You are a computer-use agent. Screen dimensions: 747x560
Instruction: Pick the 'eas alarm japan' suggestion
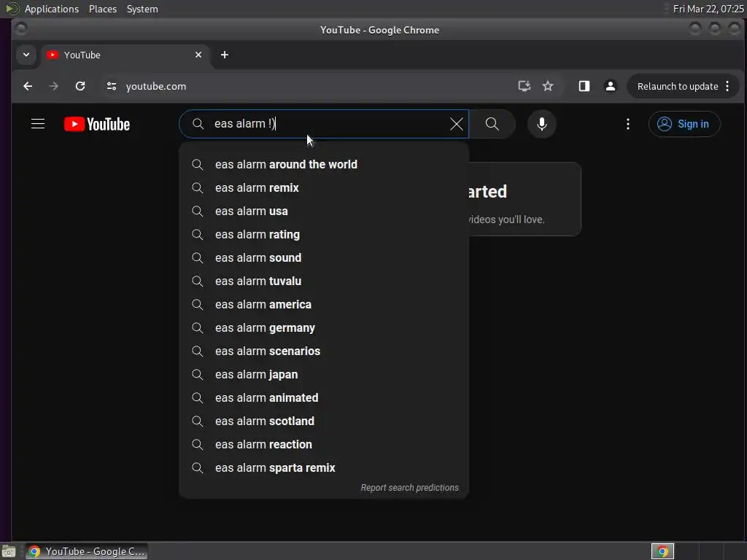pyautogui.click(x=324, y=374)
